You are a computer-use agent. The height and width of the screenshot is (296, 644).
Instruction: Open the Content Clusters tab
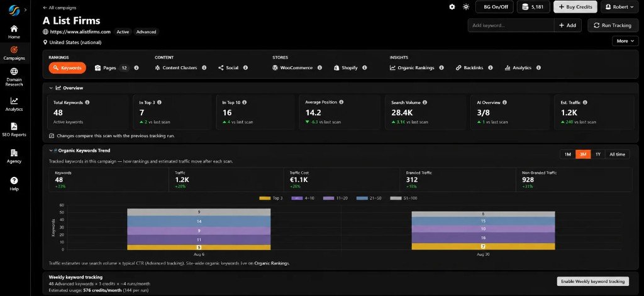176,68
